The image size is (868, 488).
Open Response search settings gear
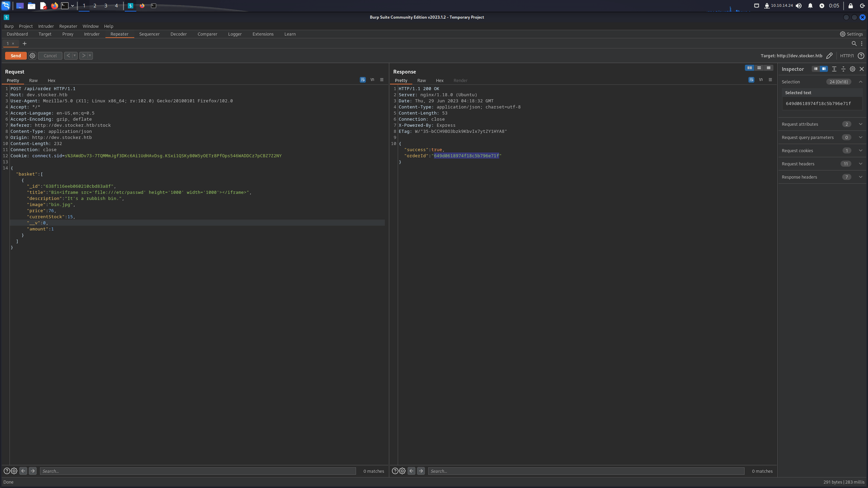(x=402, y=471)
